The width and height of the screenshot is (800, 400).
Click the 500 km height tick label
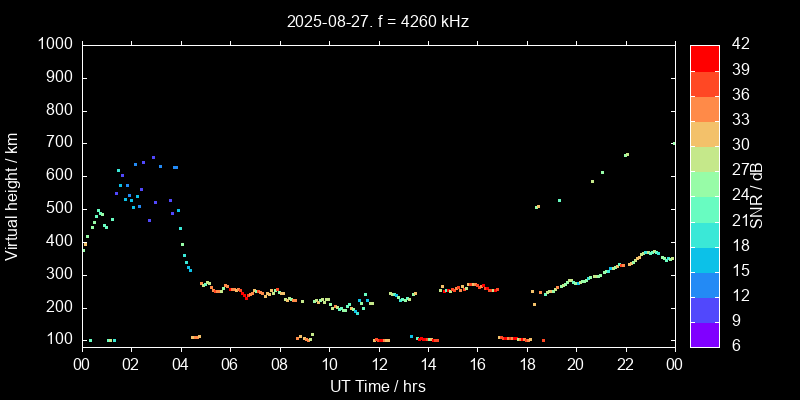[x=58, y=209]
